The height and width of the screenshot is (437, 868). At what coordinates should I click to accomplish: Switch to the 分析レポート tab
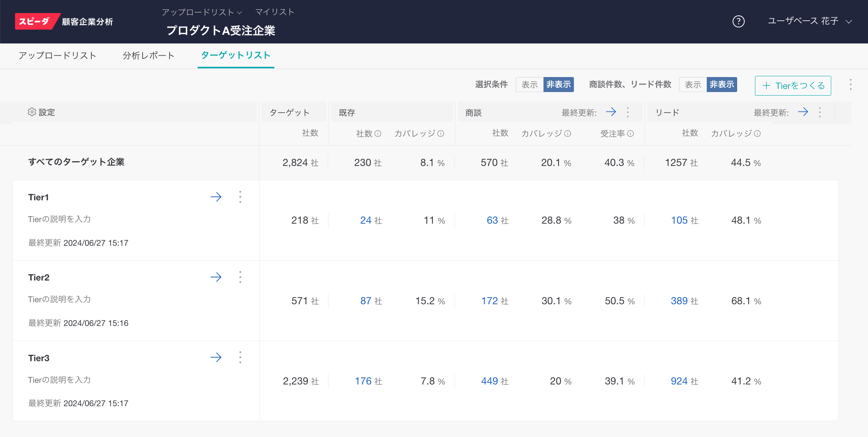(148, 55)
